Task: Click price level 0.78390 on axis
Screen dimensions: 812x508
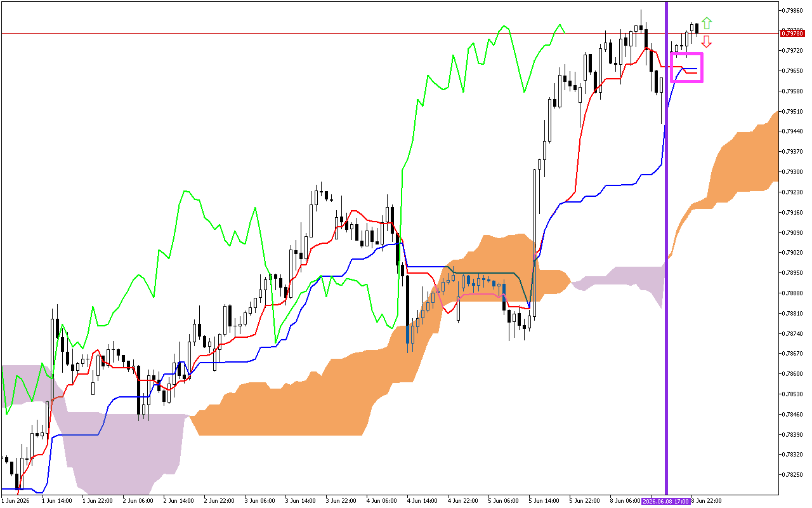Action: (x=792, y=435)
